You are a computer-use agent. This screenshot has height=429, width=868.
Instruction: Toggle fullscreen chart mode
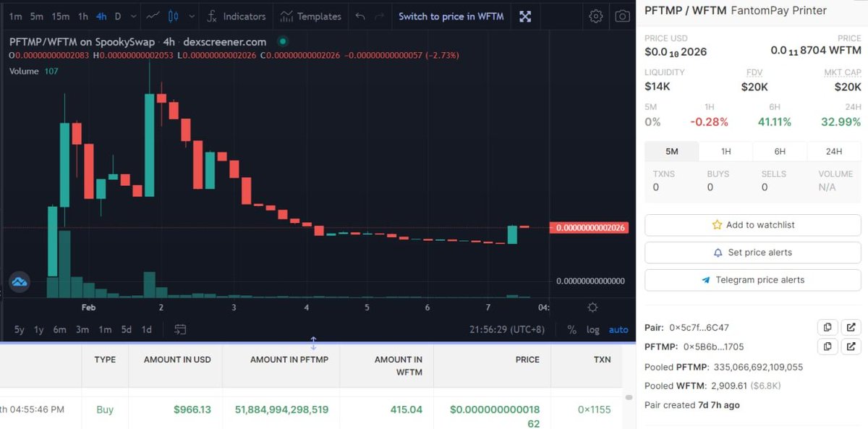point(526,16)
